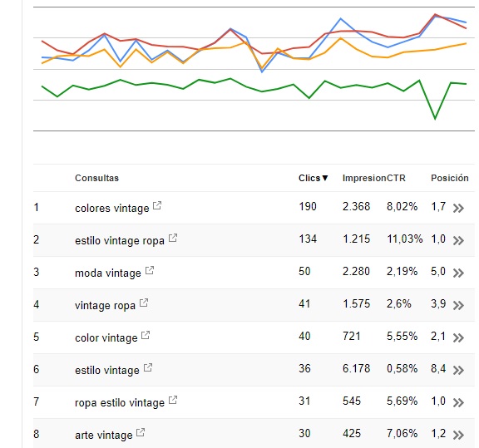
Task: Select the 190 clicks value
Action: pos(308,207)
